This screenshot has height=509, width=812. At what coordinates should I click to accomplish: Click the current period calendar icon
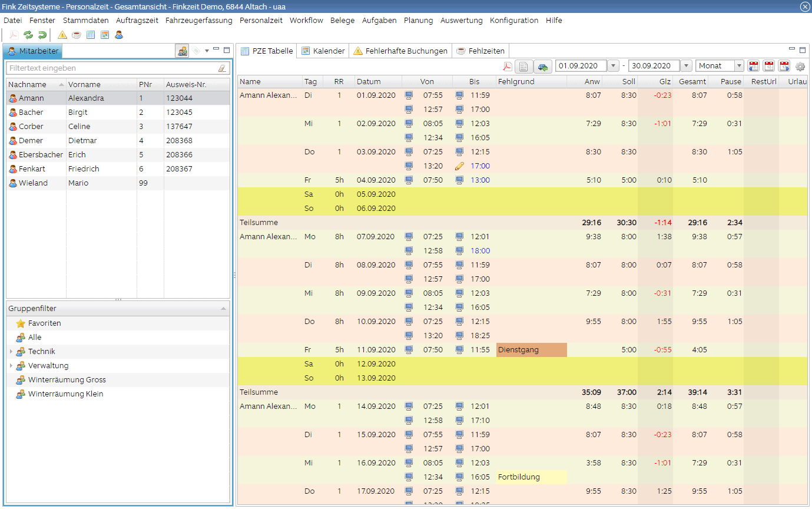pos(769,67)
